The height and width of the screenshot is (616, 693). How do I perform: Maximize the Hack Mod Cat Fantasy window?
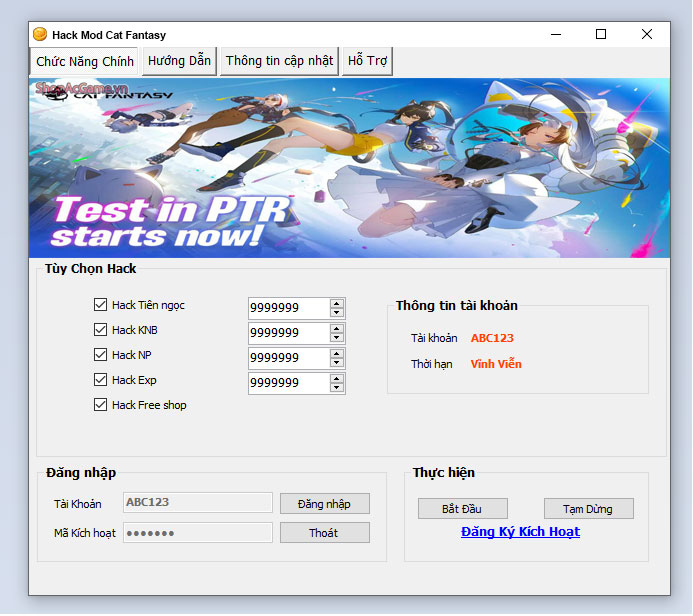click(x=601, y=34)
